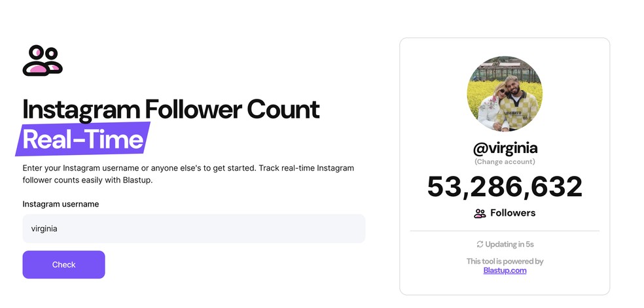
Task: Click the (Change account) link
Action: coord(505,162)
